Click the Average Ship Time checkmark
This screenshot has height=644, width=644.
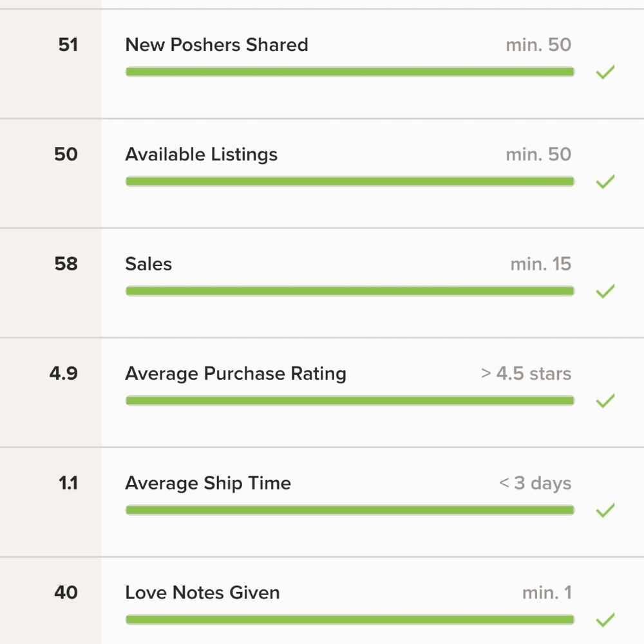click(605, 510)
